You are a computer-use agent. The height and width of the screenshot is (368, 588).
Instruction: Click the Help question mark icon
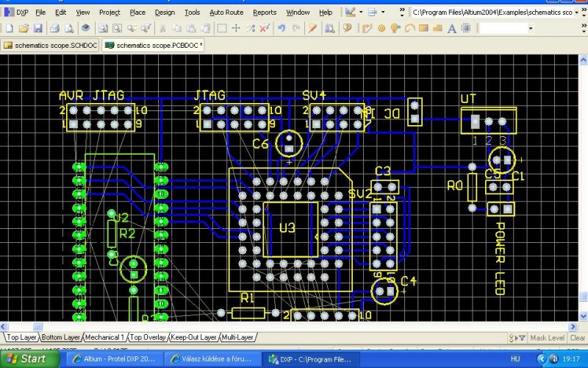coord(347,28)
